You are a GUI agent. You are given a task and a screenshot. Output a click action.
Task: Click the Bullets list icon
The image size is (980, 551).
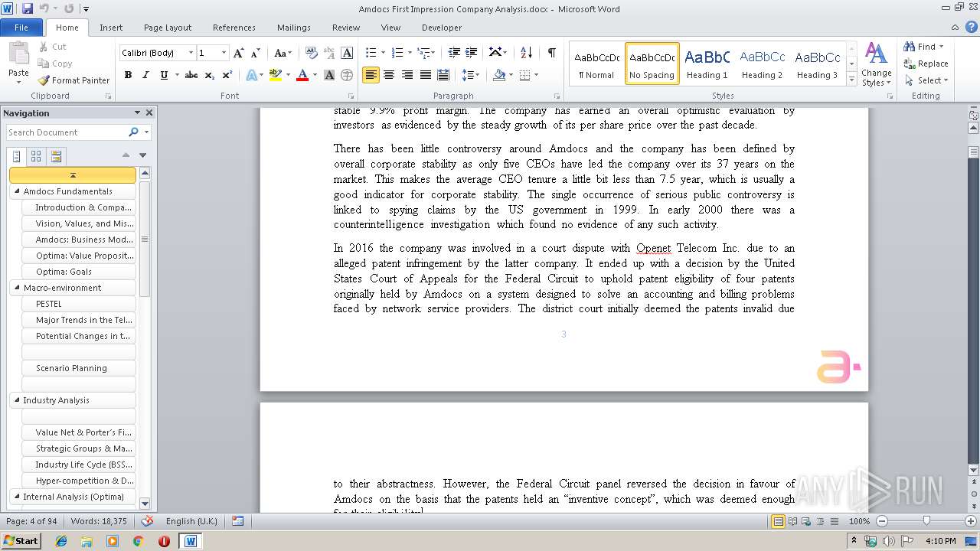coord(371,53)
